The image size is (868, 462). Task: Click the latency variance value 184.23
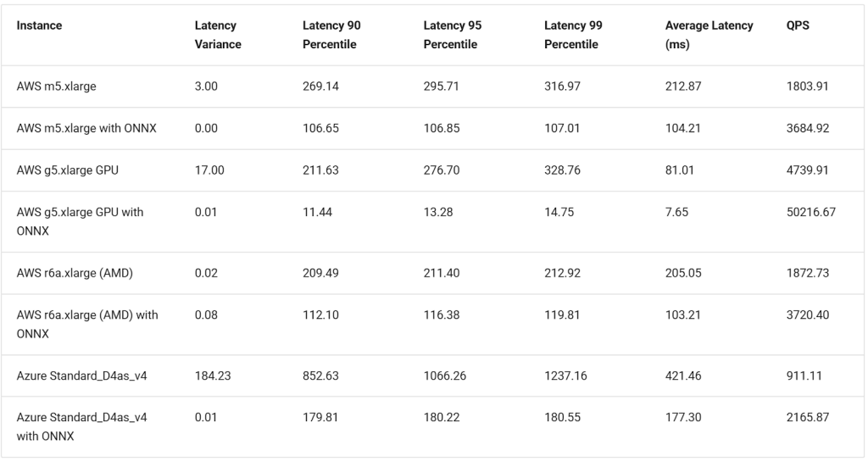[213, 375]
